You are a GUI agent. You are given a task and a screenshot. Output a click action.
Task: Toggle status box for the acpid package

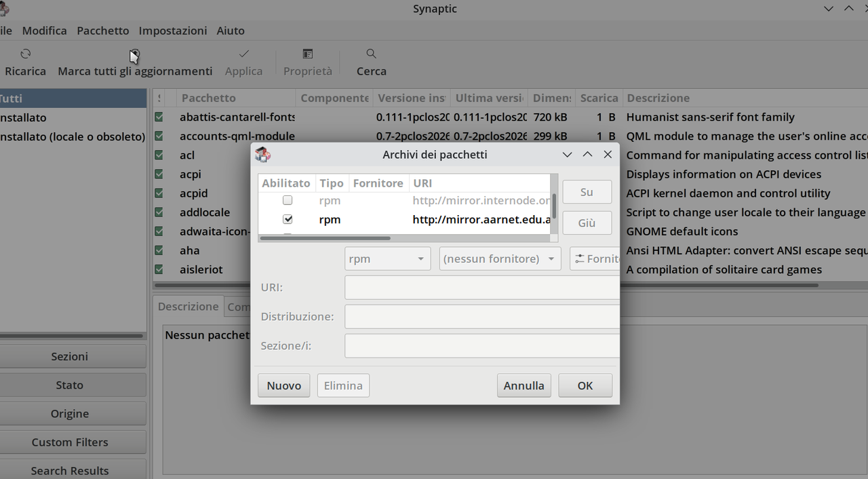(x=159, y=193)
